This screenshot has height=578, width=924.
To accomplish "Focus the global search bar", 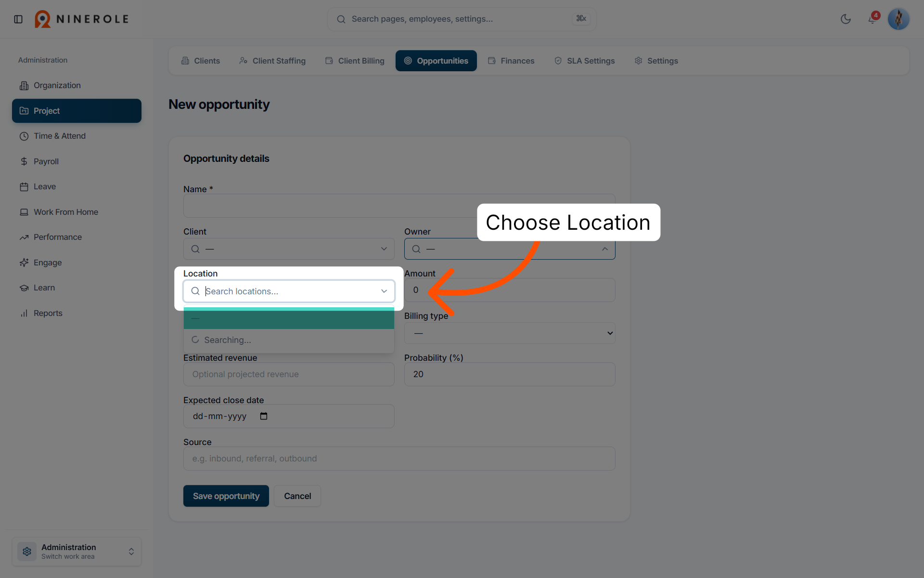I will pos(462,19).
